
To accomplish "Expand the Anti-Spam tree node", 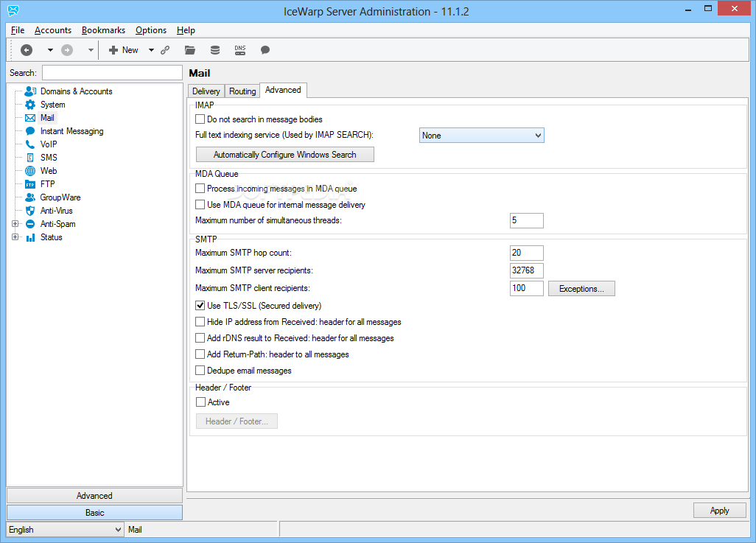I will click(x=15, y=224).
